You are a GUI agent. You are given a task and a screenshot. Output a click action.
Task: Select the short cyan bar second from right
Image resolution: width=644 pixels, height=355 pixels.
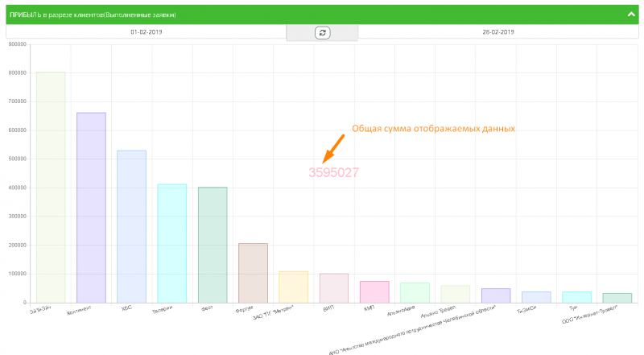[576, 297]
